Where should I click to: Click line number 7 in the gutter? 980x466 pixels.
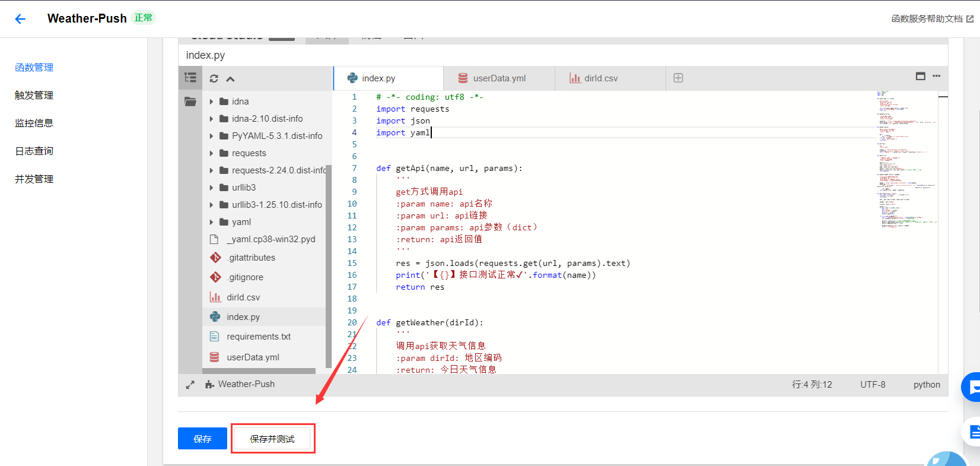click(354, 169)
